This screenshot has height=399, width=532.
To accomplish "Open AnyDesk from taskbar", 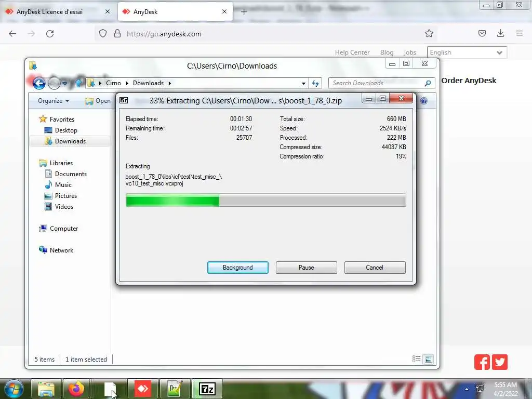I will click(x=143, y=389).
